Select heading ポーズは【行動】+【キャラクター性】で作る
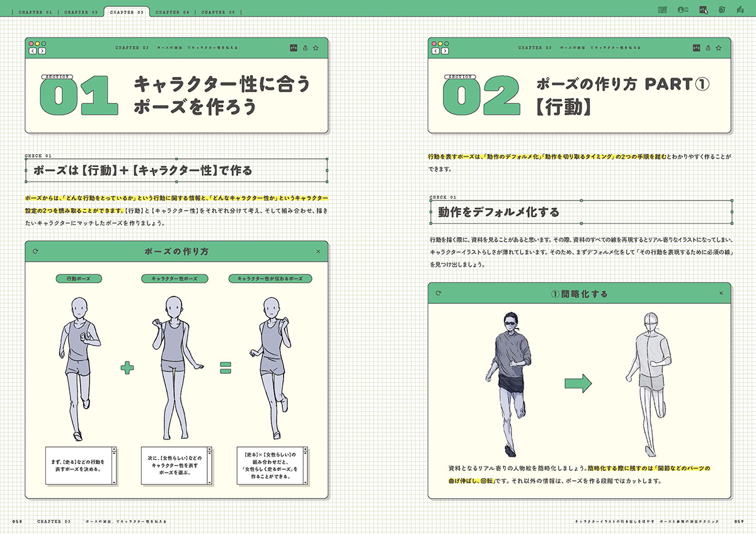The height and width of the screenshot is (534, 756). tap(142, 170)
